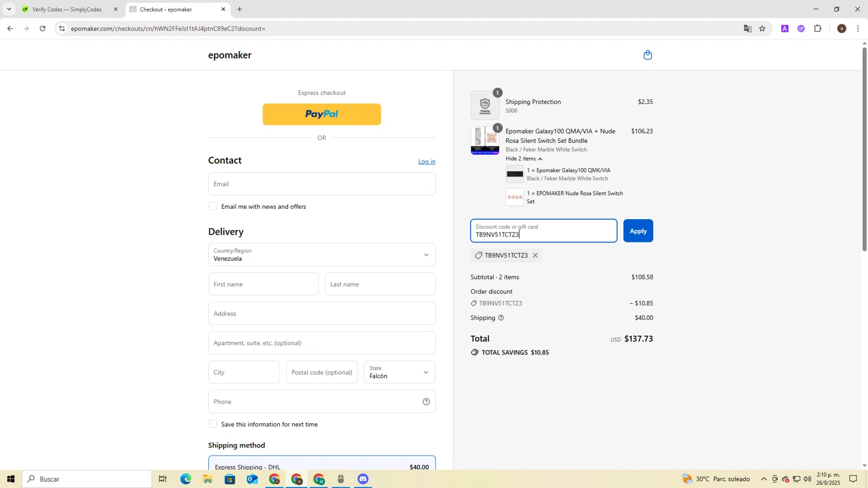Switch to Checkout - epomaker tab
868x488 pixels.
(x=178, y=9)
